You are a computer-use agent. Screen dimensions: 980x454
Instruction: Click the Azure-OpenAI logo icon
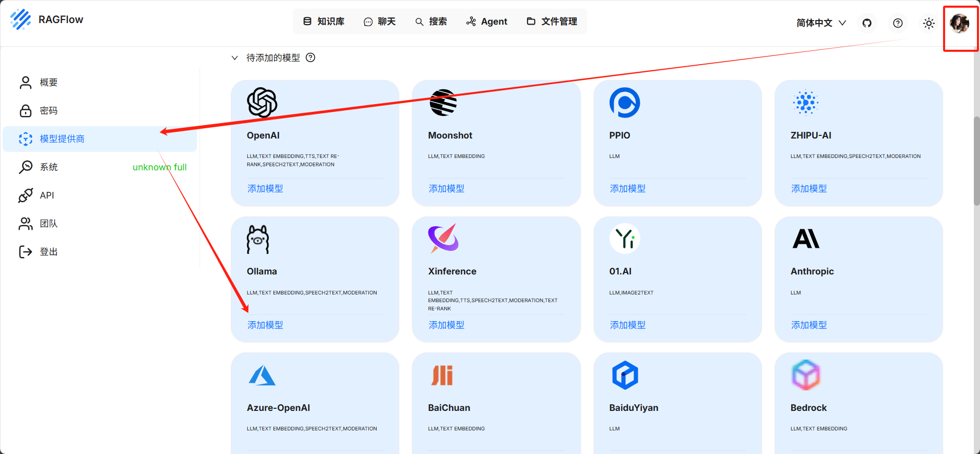262,375
